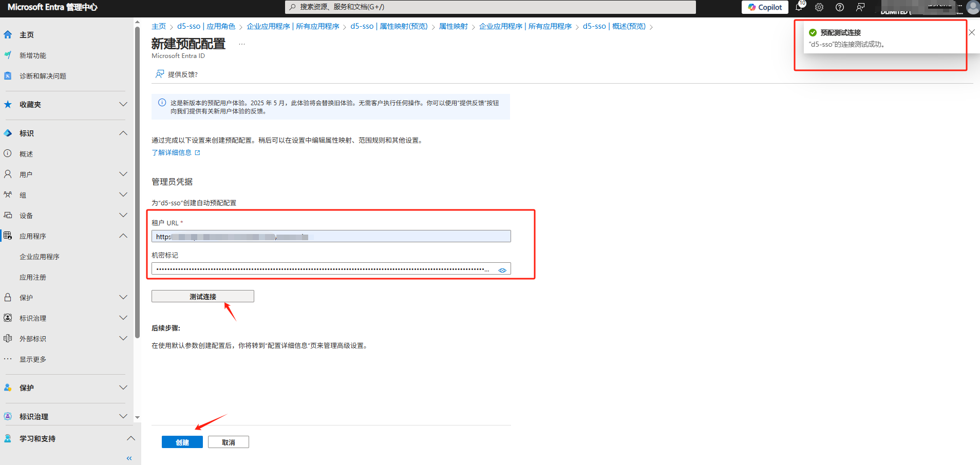Click the search resources input field
The height and width of the screenshot is (465, 980).
491,7
